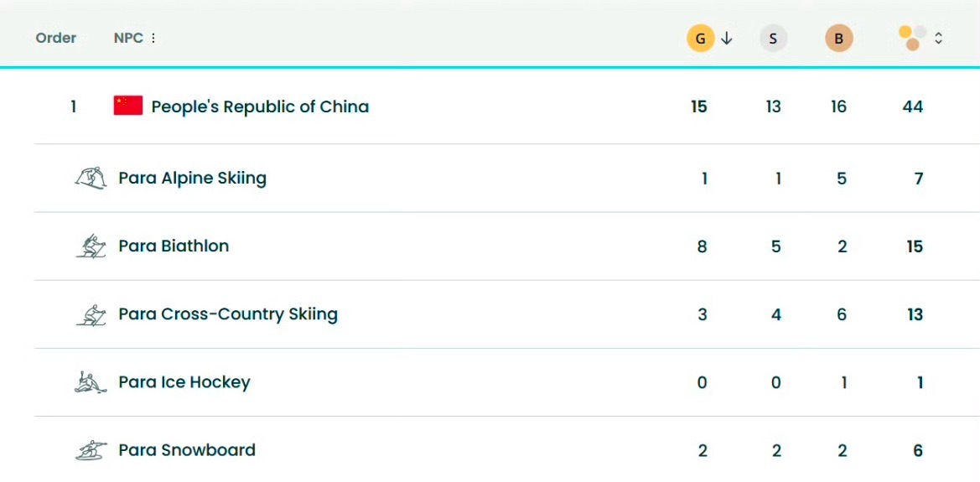Click the China flag icon
This screenshot has height=482, width=980.
tap(128, 106)
